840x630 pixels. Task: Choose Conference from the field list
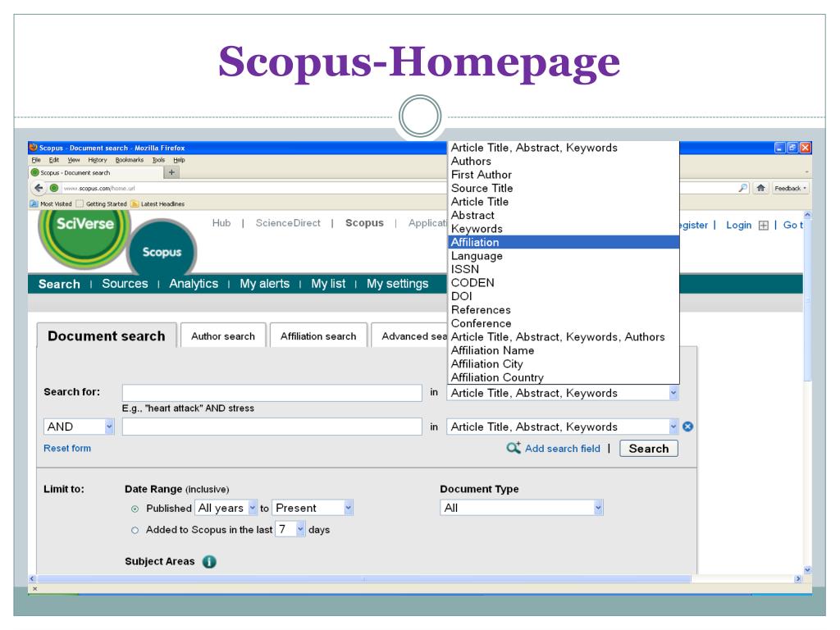tap(564, 323)
